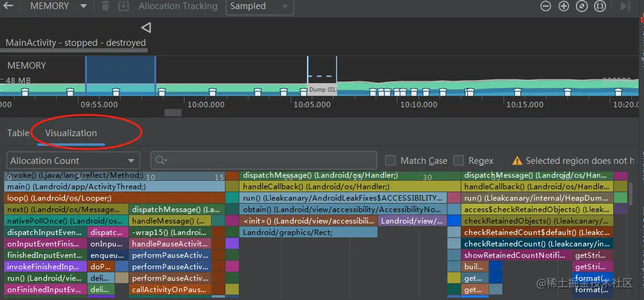Click the MainActivity - stopped - destroyed label

click(x=75, y=43)
